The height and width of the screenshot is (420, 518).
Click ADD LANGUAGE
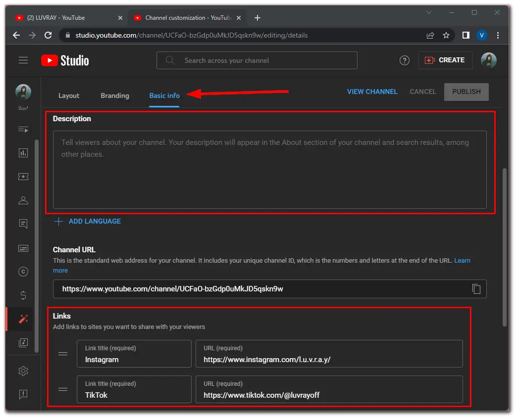point(88,222)
